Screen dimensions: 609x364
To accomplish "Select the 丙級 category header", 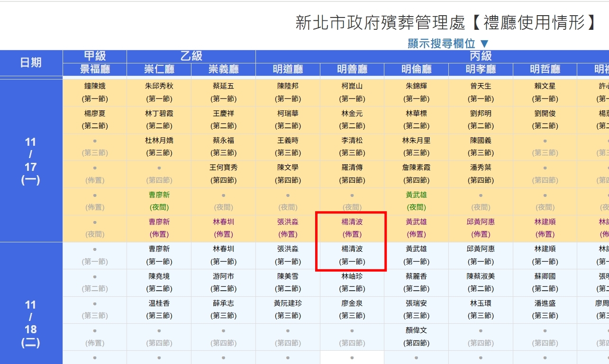I will (481, 56).
